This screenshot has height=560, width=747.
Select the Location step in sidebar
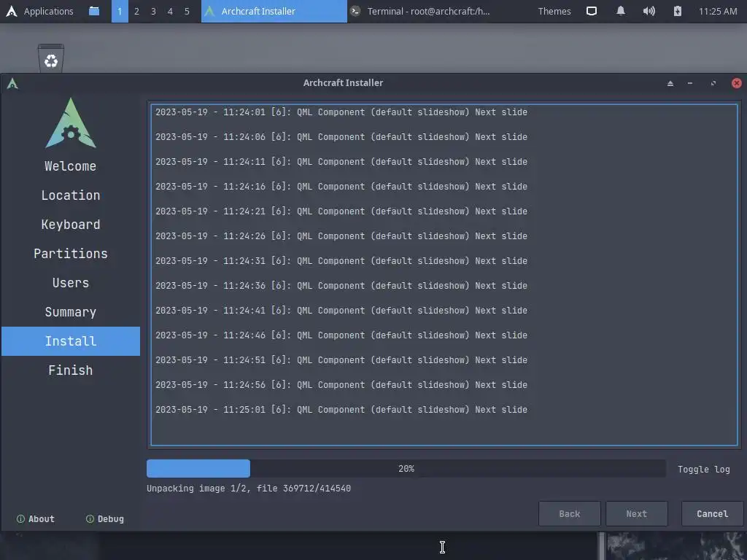[71, 195]
